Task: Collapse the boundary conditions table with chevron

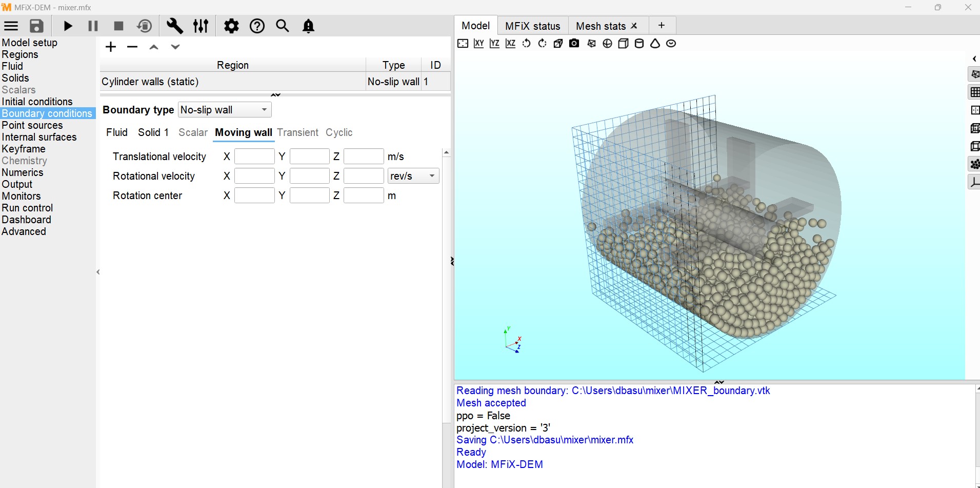Action: [x=276, y=95]
